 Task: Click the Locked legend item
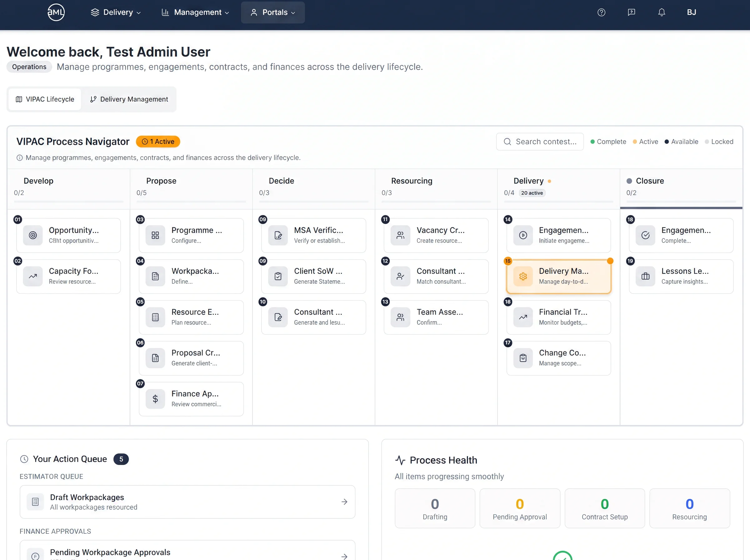coord(719,142)
